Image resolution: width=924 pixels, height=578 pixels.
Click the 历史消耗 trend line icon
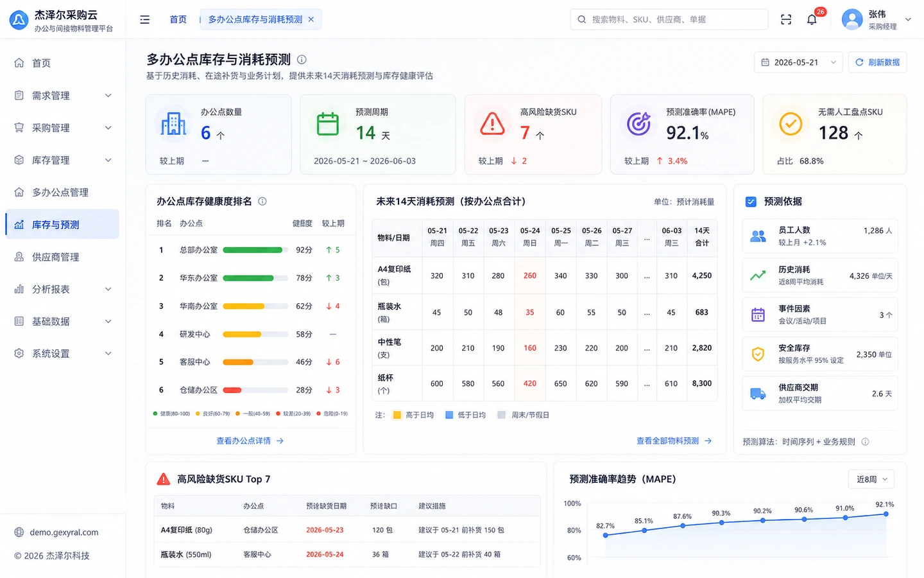point(758,276)
